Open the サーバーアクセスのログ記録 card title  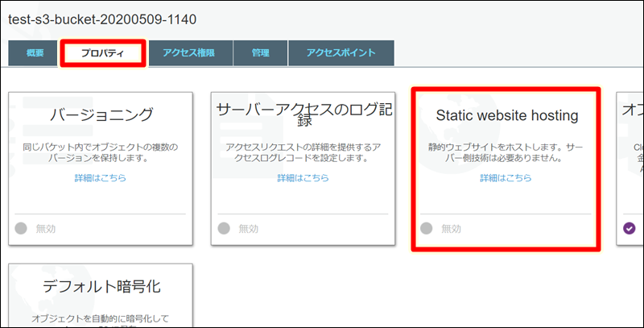click(x=304, y=114)
